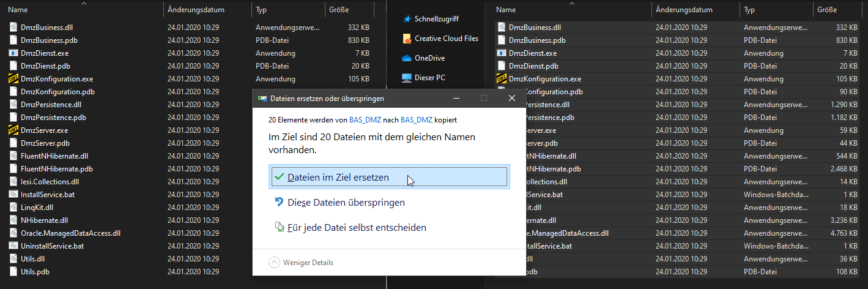868x289 pixels.
Task: Click 4.763 KB size in right window
Action: (844, 233)
